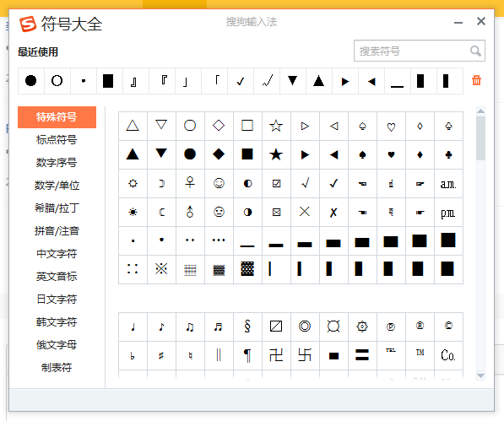The height and width of the screenshot is (421, 504).
Task: Select the smiley face symbol
Action: (219, 183)
